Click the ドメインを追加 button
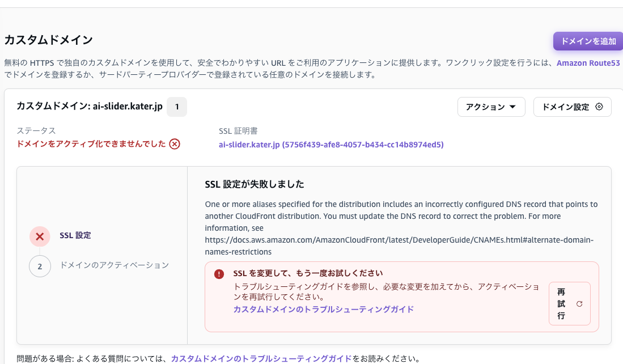 [x=588, y=41]
